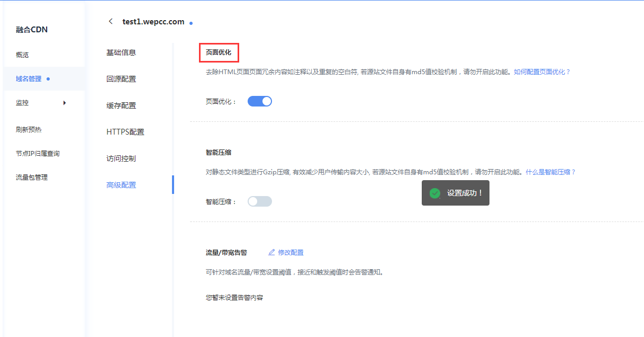
Task: Click the domain name test1.wepcc.com
Action: point(153,22)
